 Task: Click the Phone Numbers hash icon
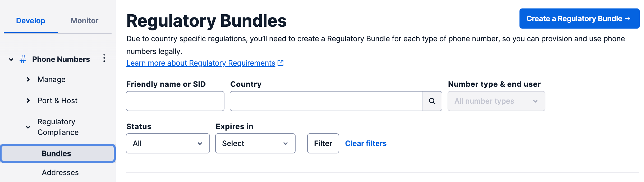click(x=23, y=59)
